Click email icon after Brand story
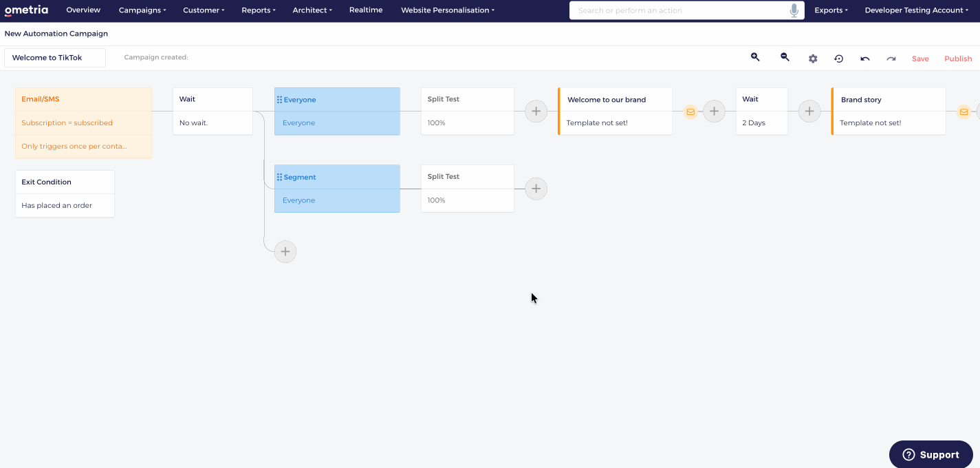This screenshot has width=980, height=468. [x=964, y=111]
